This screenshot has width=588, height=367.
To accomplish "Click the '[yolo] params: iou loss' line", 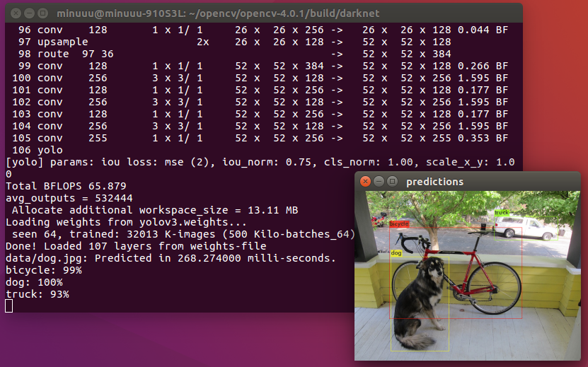I will [x=260, y=168].
